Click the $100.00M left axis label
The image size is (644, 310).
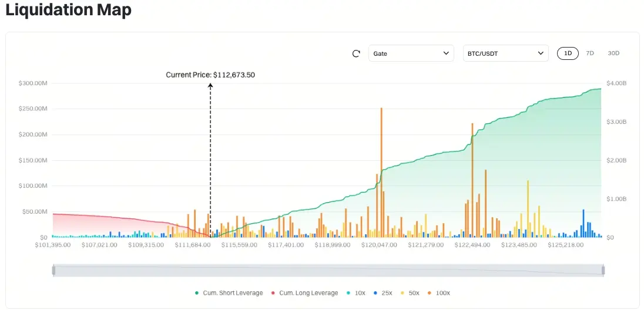tap(33, 186)
